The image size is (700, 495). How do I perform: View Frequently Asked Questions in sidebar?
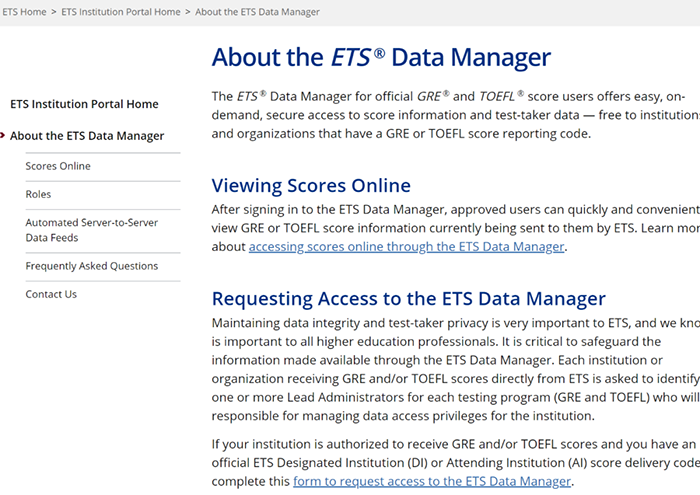91,266
